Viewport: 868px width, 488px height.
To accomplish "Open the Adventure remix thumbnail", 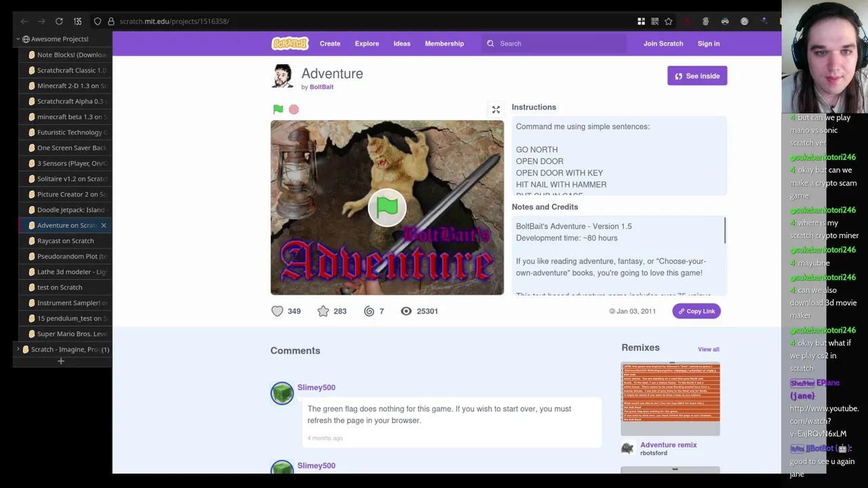I will click(x=671, y=399).
